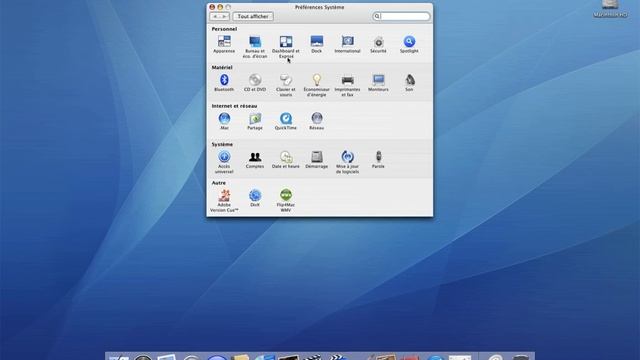This screenshot has height=360, width=640.
Task: Click the Tout afficher button
Action: coord(253,16)
